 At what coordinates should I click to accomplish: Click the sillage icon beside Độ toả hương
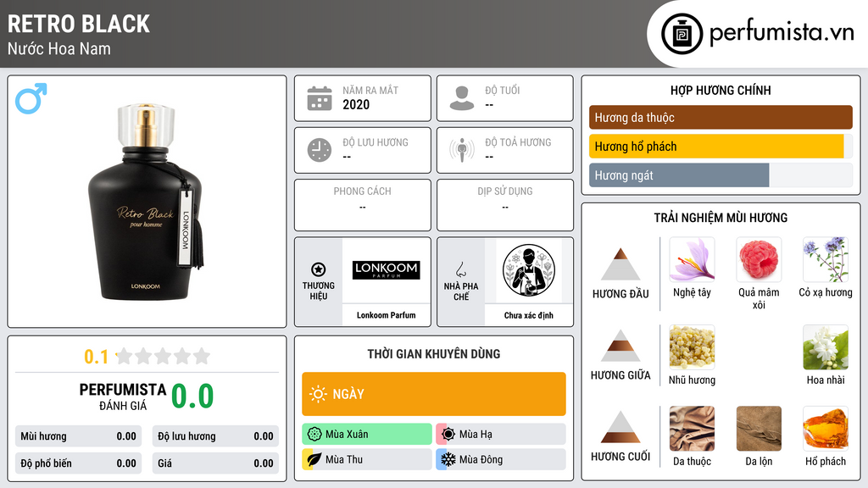pos(462,150)
